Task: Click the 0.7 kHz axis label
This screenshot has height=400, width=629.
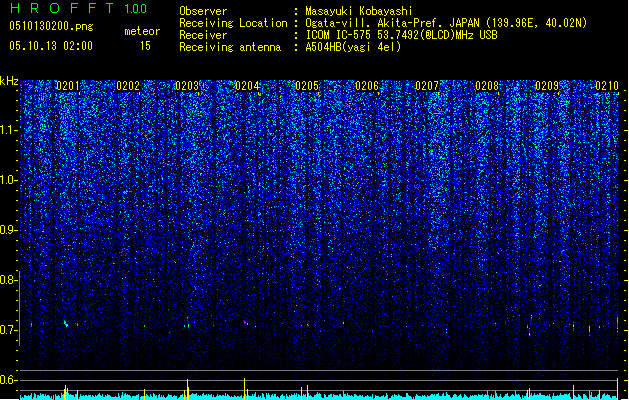Action: [7, 330]
